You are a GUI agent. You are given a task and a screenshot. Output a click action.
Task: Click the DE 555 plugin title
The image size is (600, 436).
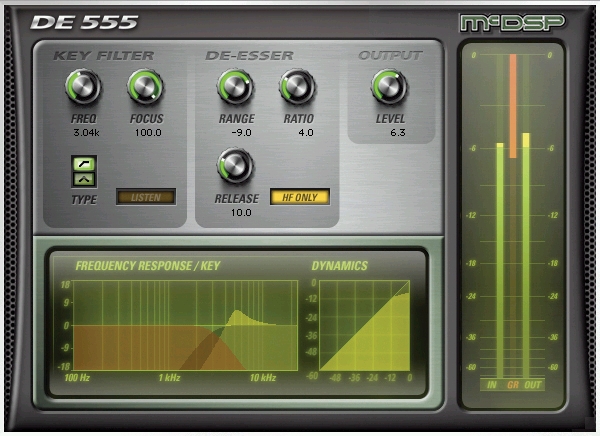point(84,23)
